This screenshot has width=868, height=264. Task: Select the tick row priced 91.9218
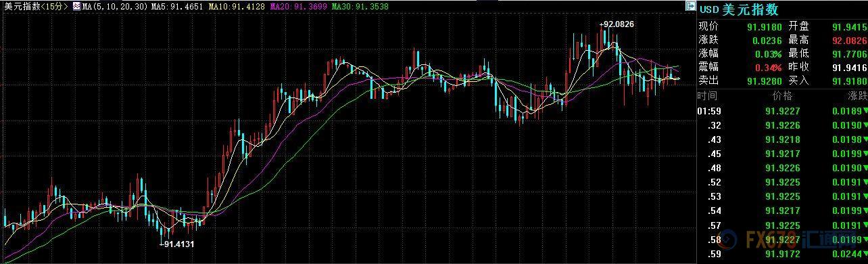783,139
